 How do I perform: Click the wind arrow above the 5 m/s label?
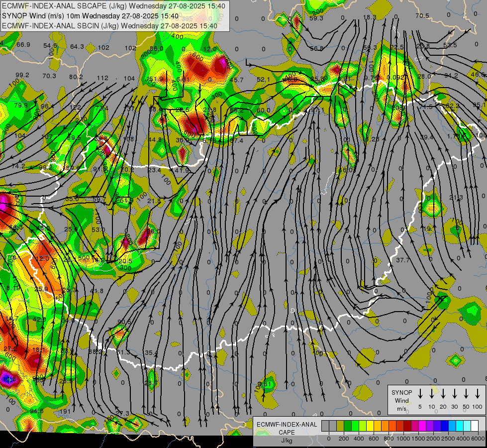(420, 393)
